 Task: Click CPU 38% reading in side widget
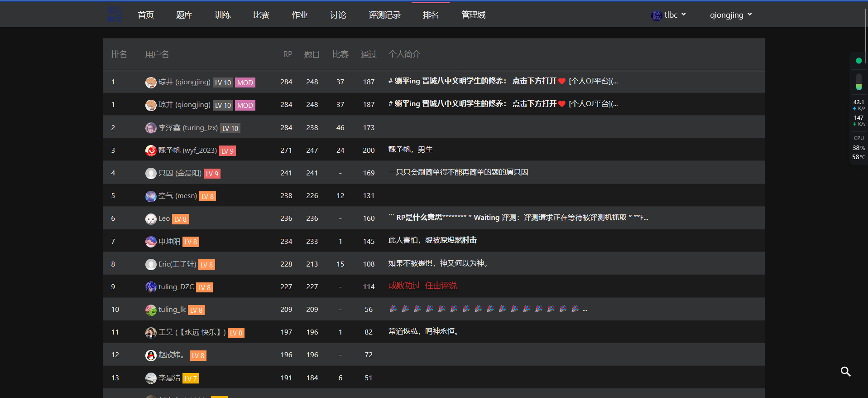[x=858, y=148]
